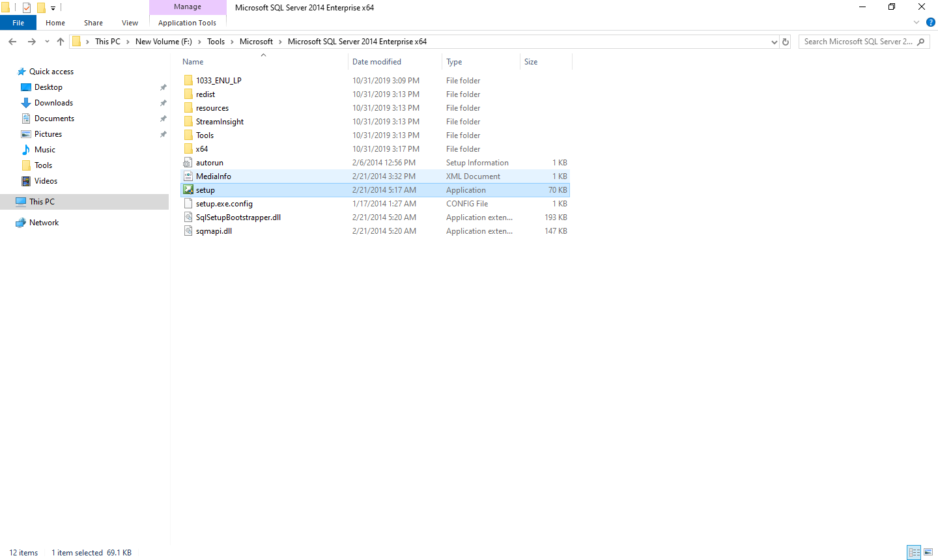This screenshot has height=560, width=938.
Task: Open Music in navigation pane
Action: point(44,150)
